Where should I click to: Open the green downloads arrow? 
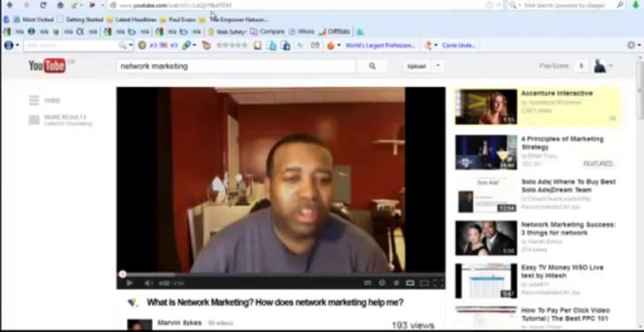click(x=637, y=5)
